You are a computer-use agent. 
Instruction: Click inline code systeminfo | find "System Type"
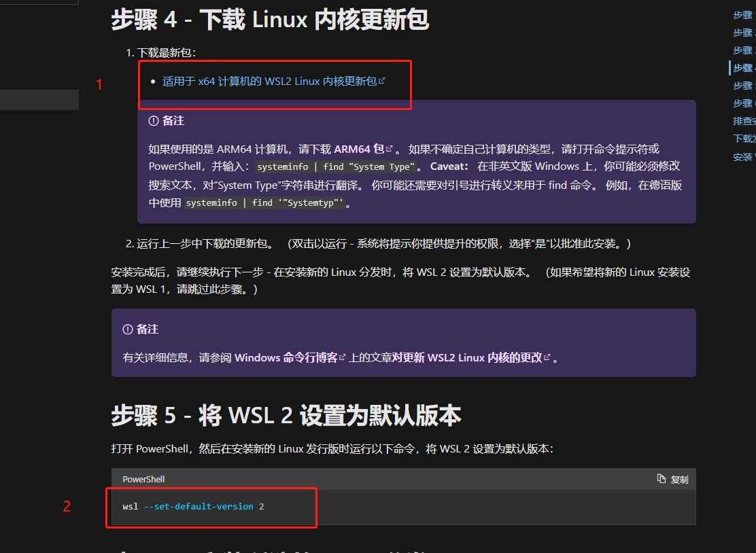[x=336, y=166]
